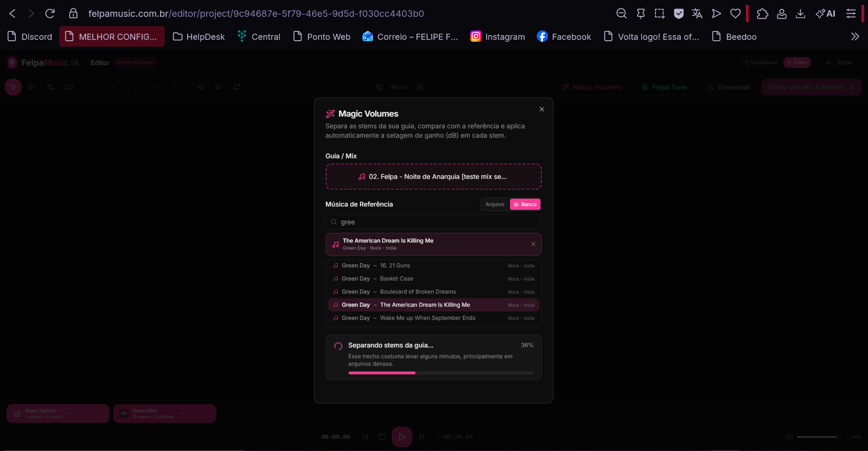Close the Magic Volumes dialog
Screen dimensions: 868x451
541,109
